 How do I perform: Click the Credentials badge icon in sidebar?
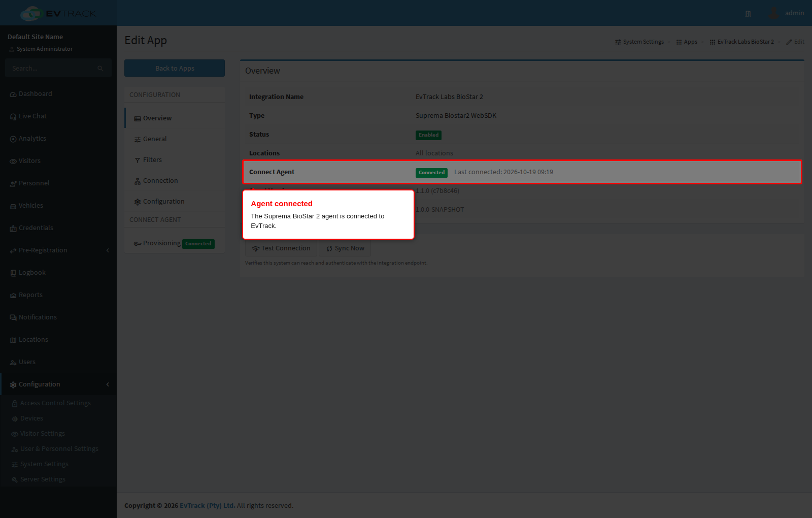pos(13,229)
